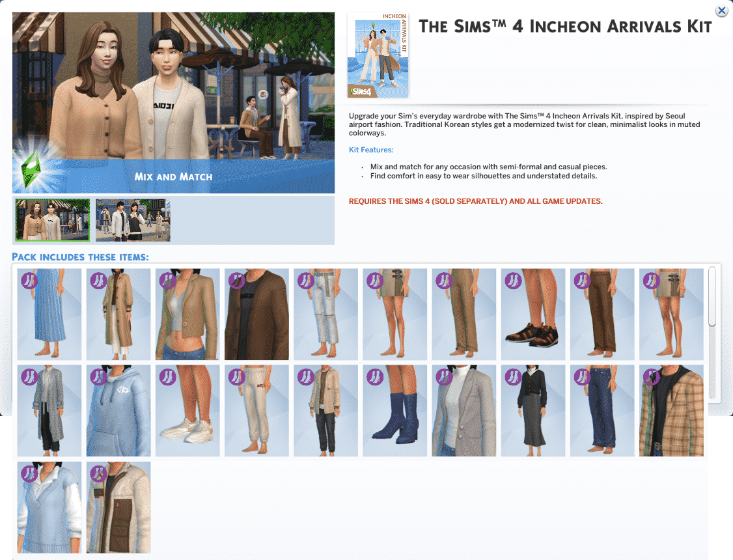Select the second screenshot thumbnail of group outfits

coord(133,219)
